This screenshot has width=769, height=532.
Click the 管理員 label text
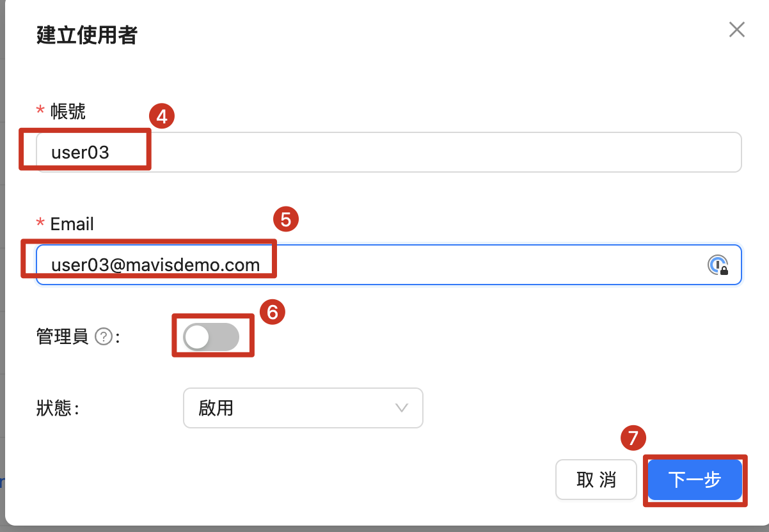pyautogui.click(x=63, y=336)
